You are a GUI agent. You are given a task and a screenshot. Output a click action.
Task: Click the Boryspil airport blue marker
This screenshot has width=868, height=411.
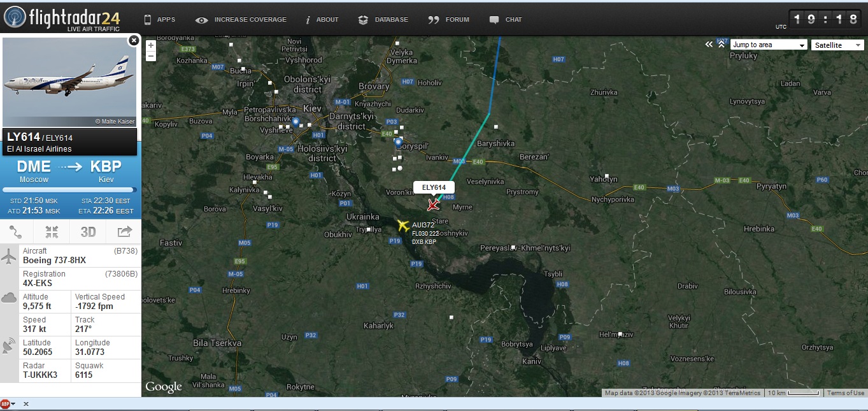coord(398,141)
